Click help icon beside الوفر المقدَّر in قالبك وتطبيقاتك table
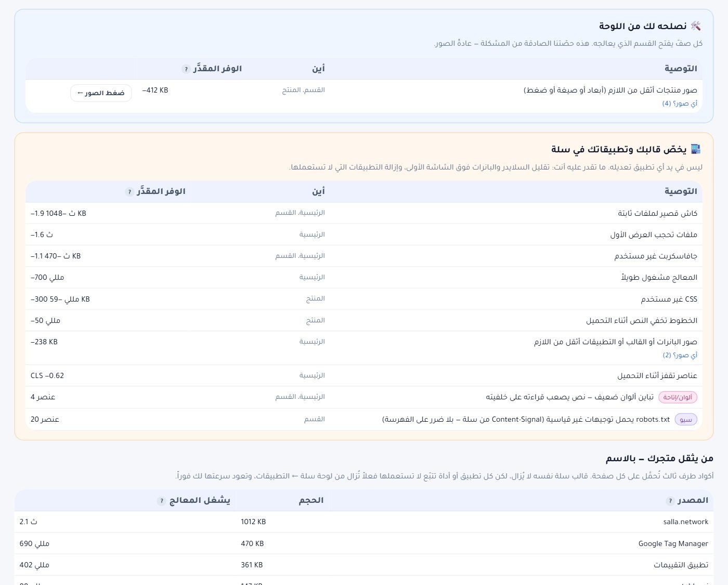Screen dimensions: 728x585 [129, 192]
